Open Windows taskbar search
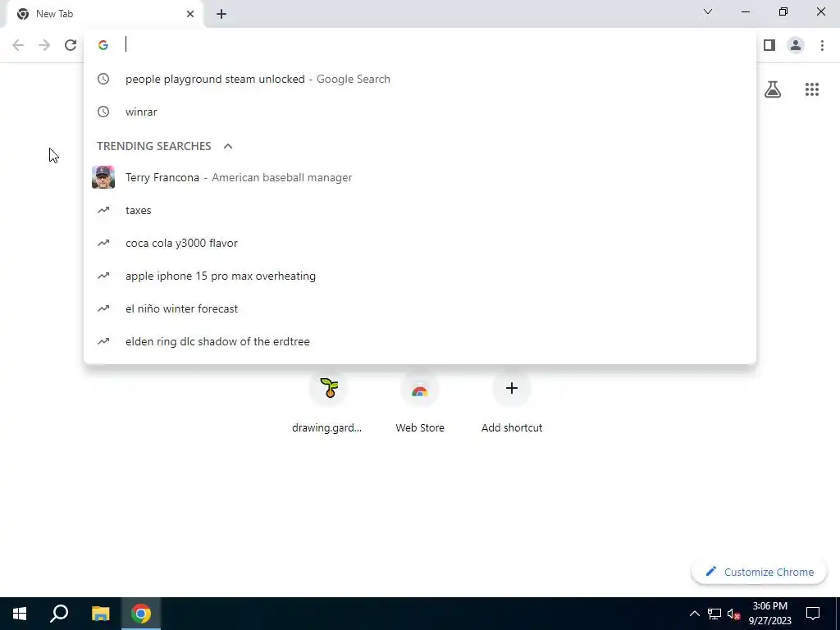 (59, 614)
